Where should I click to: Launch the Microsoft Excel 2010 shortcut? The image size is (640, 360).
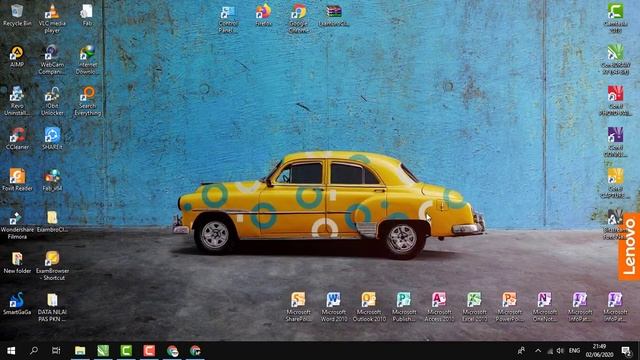click(x=474, y=307)
